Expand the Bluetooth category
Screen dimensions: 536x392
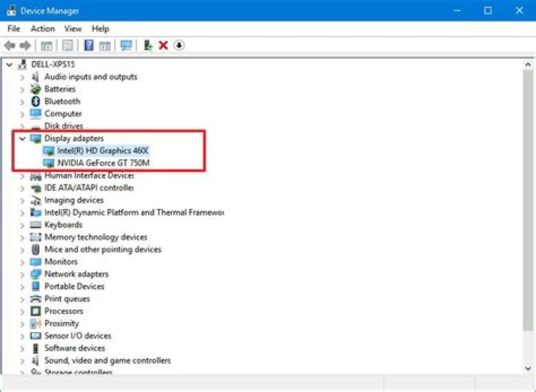pyautogui.click(x=22, y=102)
